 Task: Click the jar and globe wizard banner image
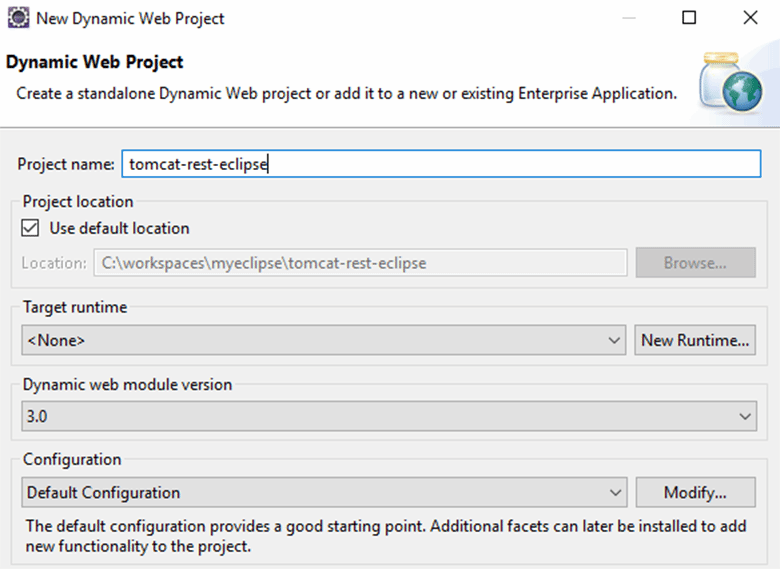click(731, 81)
